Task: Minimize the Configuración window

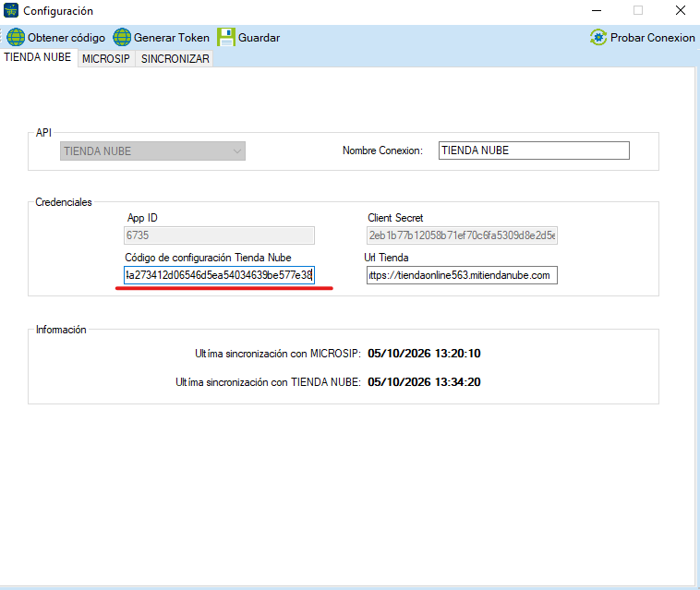Action: click(597, 10)
